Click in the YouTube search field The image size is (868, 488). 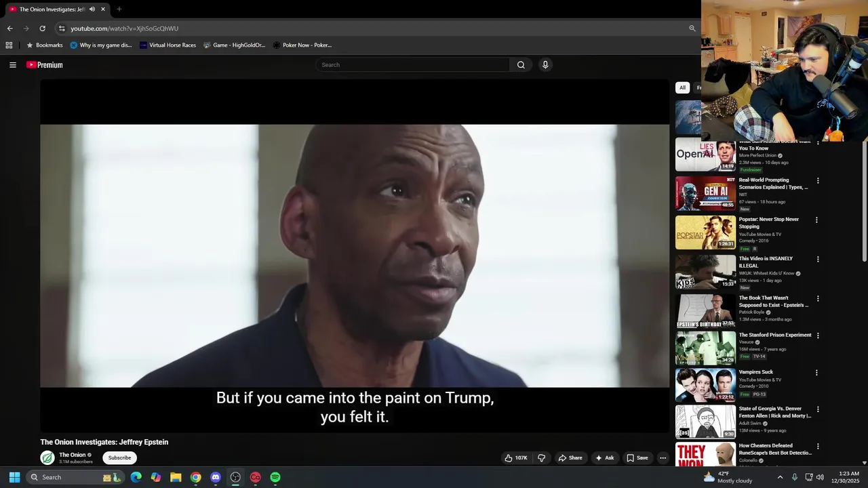pos(412,65)
